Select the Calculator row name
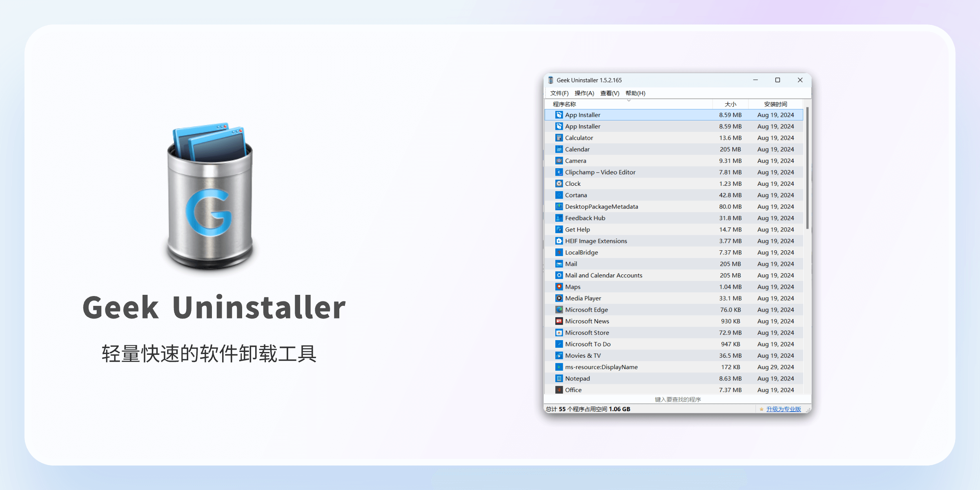Viewport: 980px width, 490px height. (579, 138)
